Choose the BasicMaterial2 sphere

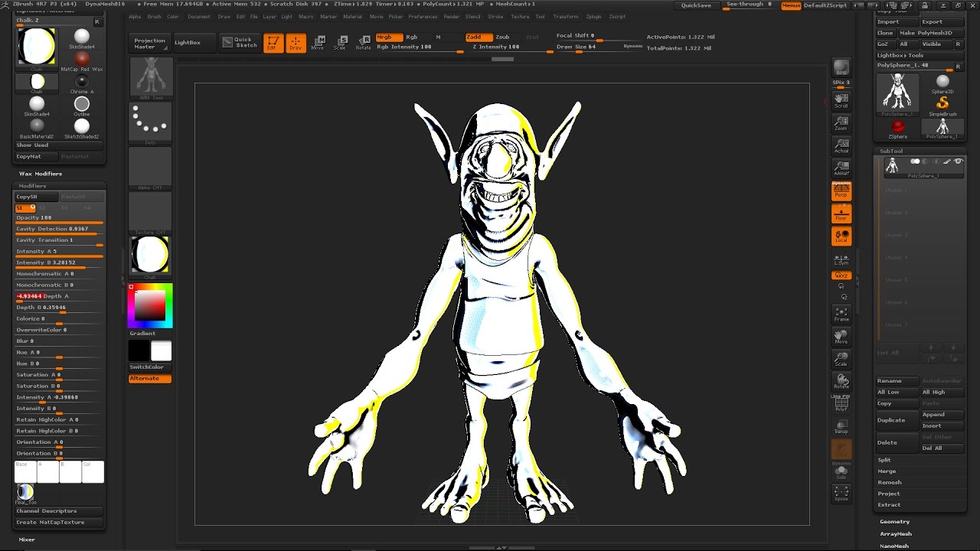tap(37, 129)
